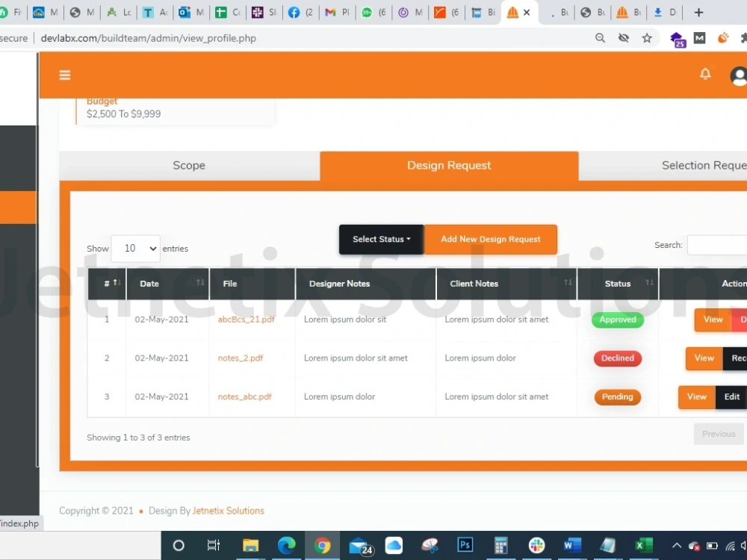Open a new browser tab with plus

[x=698, y=13]
